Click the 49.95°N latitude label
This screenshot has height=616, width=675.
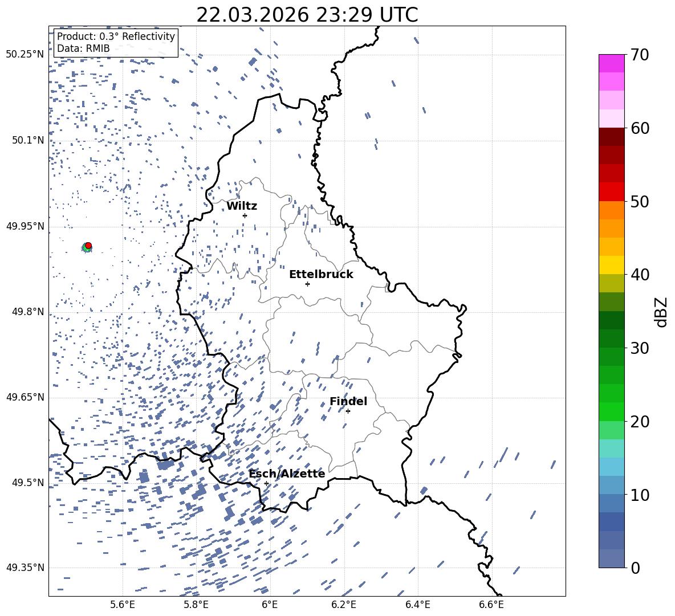pos(25,226)
